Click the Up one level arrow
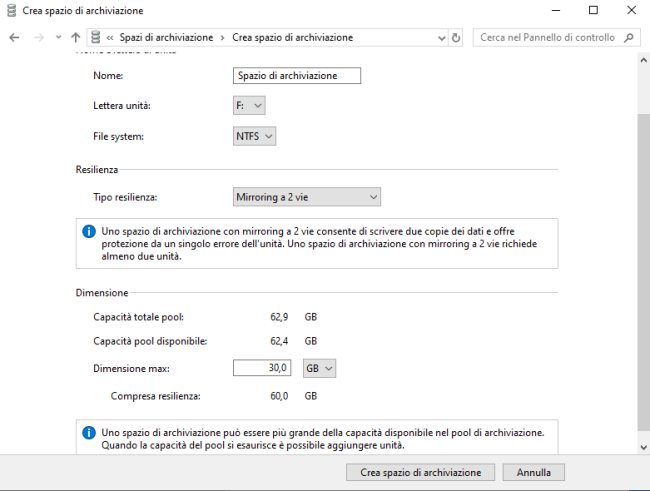 [x=76, y=37]
